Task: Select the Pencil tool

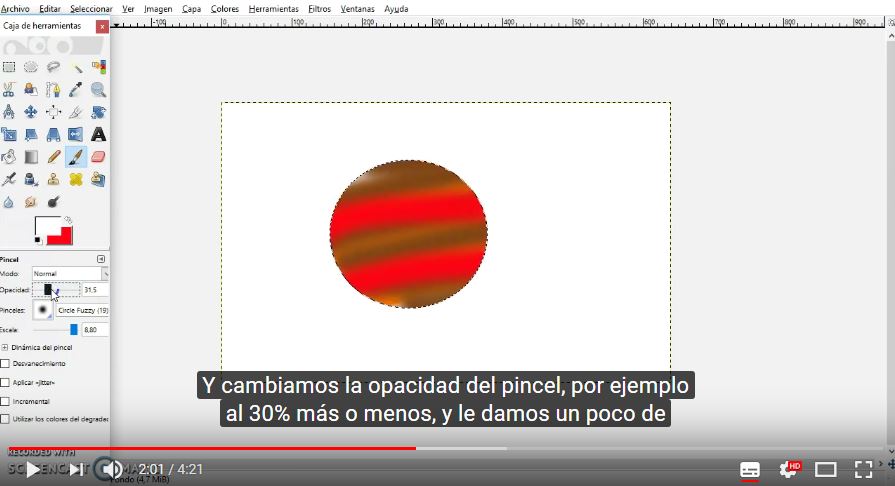Action: point(53,156)
